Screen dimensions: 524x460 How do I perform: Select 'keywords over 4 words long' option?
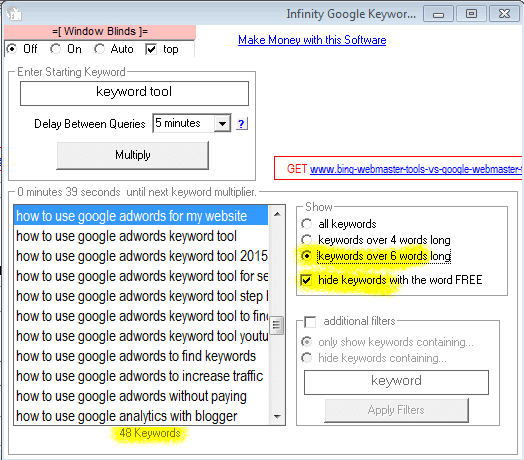point(306,240)
